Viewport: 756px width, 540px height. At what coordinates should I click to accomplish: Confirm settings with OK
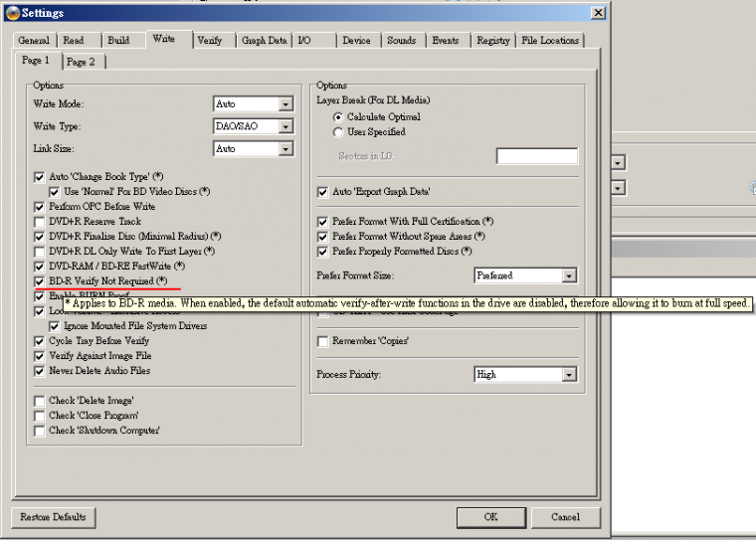[x=490, y=517]
